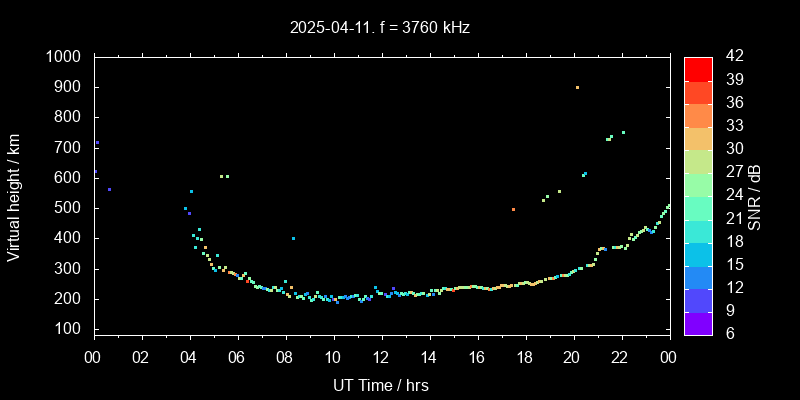Select the light green 24–27 dB color band

[698, 184]
